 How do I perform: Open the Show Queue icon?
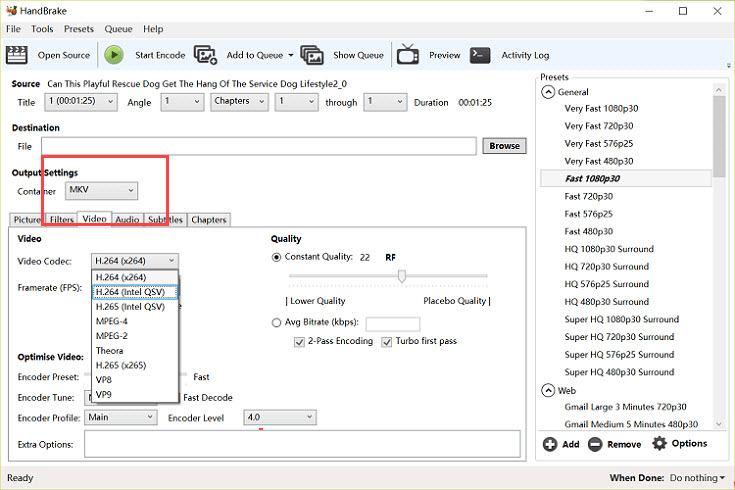(x=312, y=55)
